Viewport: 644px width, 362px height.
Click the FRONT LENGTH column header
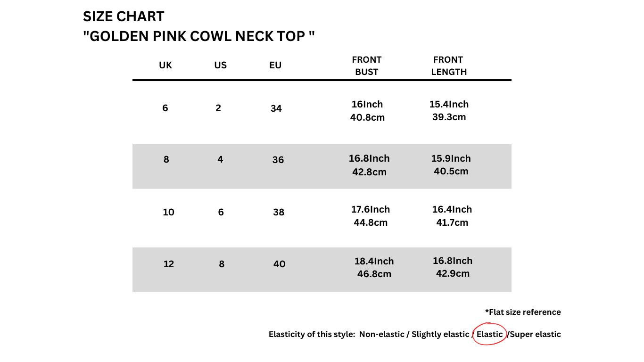tap(448, 66)
